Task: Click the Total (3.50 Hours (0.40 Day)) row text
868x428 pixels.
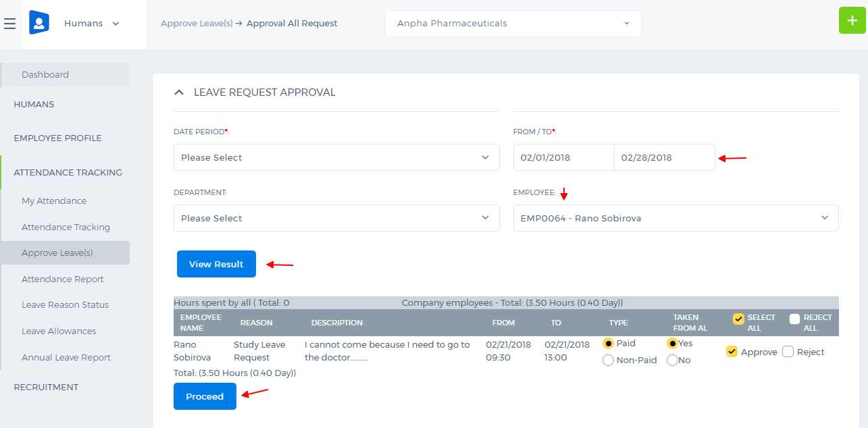Action: coord(235,373)
